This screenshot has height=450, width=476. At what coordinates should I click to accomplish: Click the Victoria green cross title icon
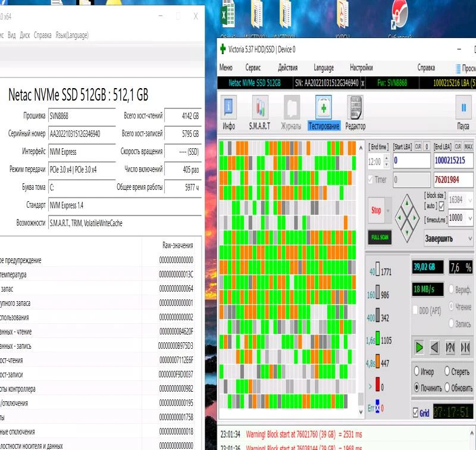pyautogui.click(x=223, y=49)
